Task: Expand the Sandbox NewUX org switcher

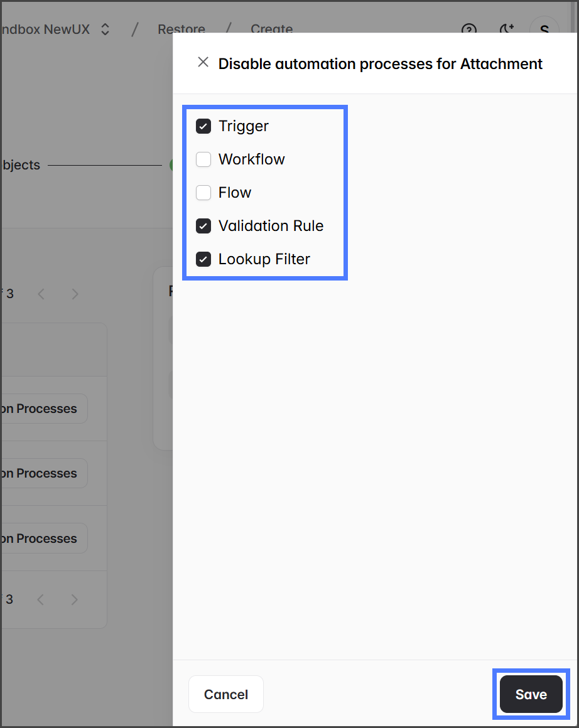Action: click(105, 29)
